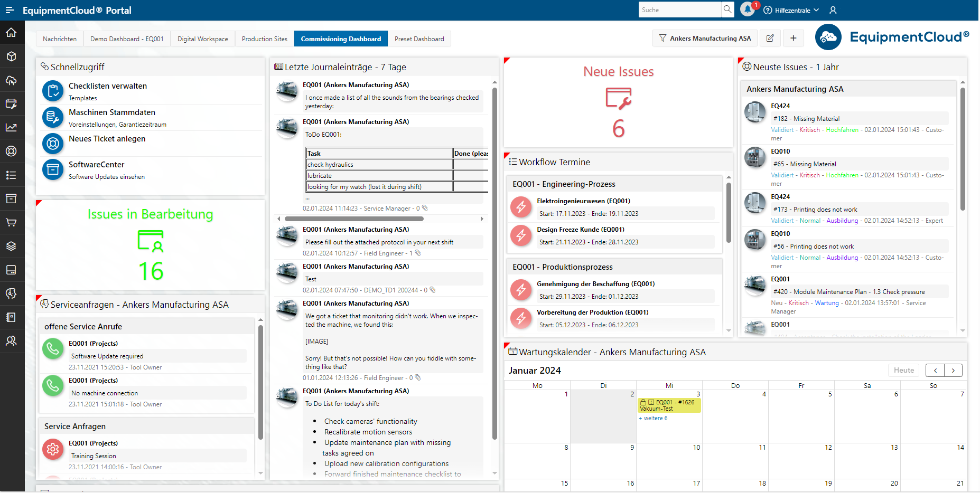
Task: Click the search magnifier icon
Action: 728,10
